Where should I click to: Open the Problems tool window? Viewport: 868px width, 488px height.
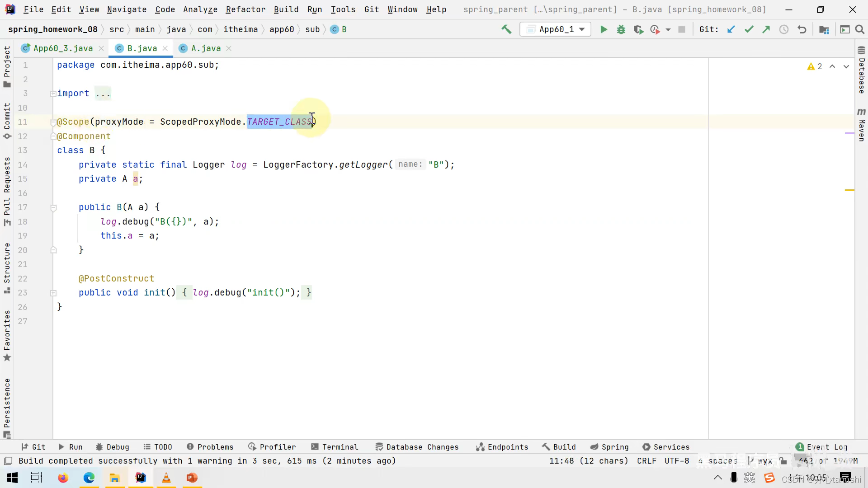point(210,447)
